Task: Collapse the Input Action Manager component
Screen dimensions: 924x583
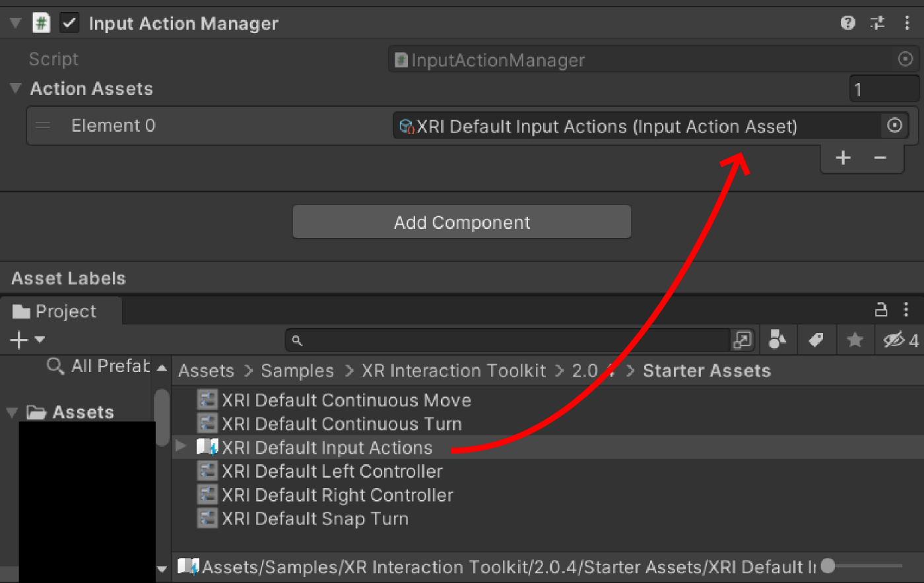Action: click(x=15, y=23)
